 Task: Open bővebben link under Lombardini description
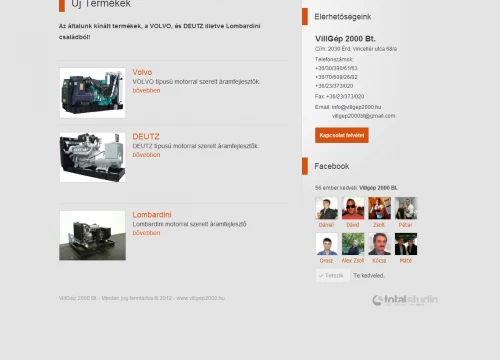click(x=146, y=233)
